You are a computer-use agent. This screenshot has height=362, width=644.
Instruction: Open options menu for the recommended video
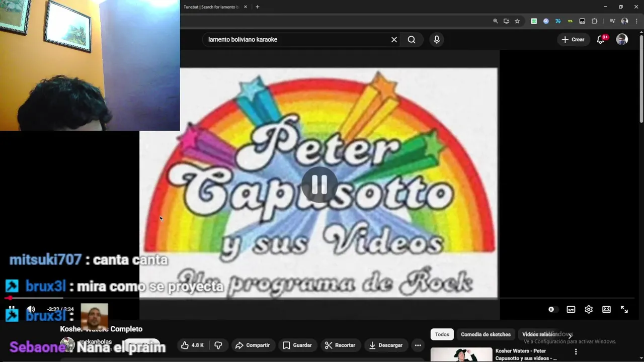576,352
